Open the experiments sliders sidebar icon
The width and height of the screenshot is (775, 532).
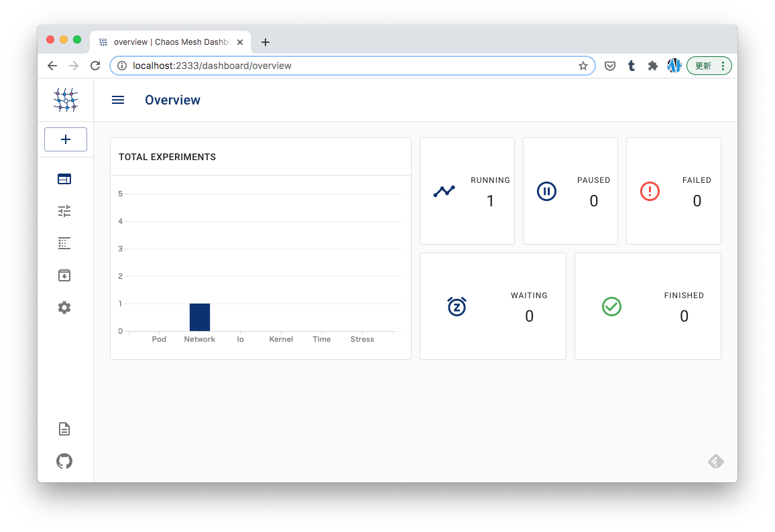64,212
